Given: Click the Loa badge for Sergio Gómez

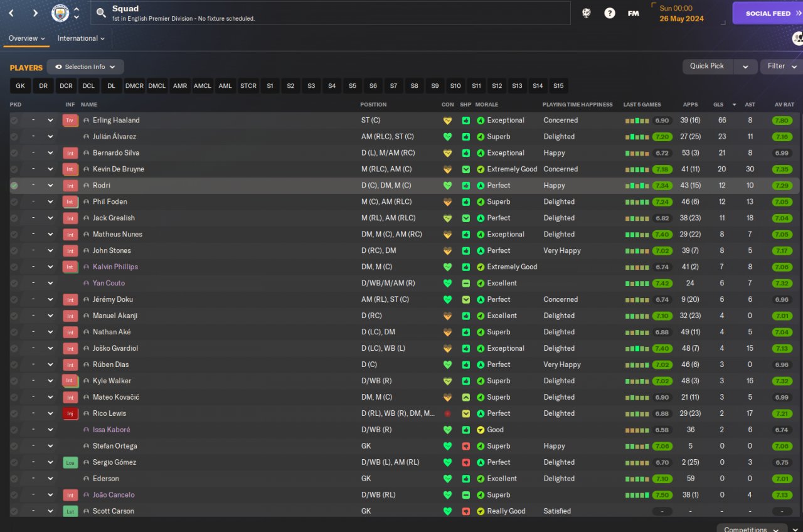Looking at the screenshot, I should pos(70,463).
